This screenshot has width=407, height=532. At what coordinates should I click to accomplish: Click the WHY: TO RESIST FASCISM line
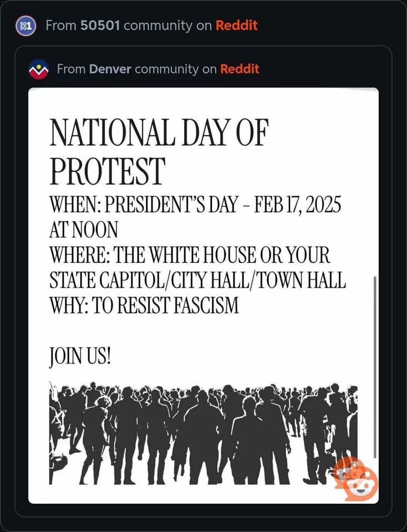point(144,304)
